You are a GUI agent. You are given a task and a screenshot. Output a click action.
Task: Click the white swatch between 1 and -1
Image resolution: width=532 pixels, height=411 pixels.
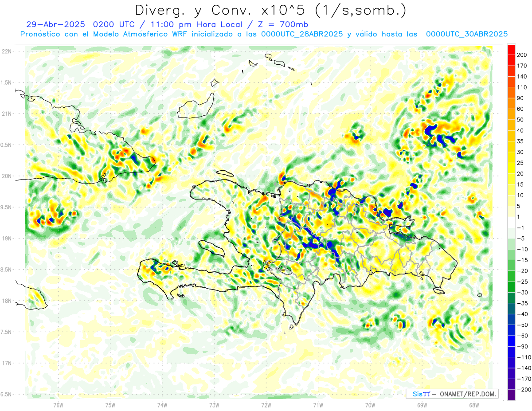coord(511,222)
